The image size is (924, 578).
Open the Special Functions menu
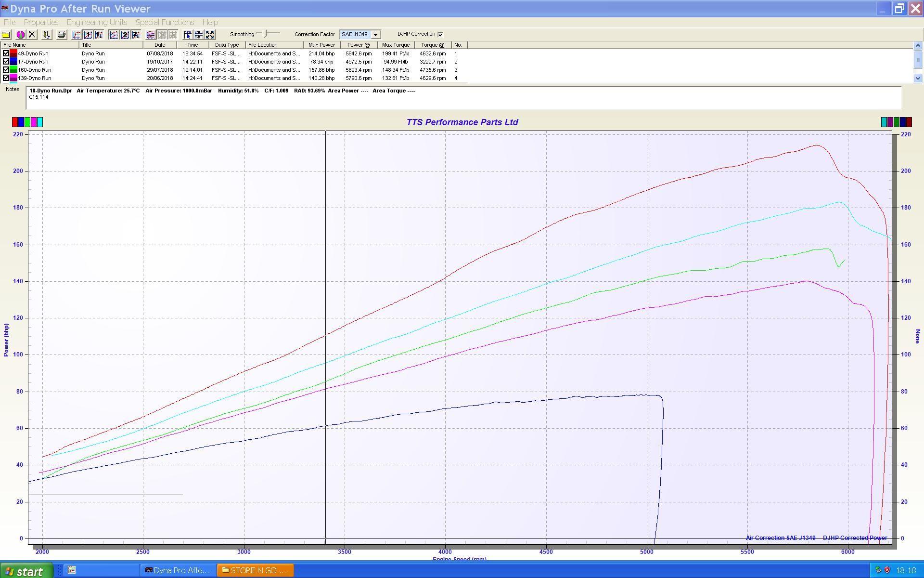pos(165,22)
